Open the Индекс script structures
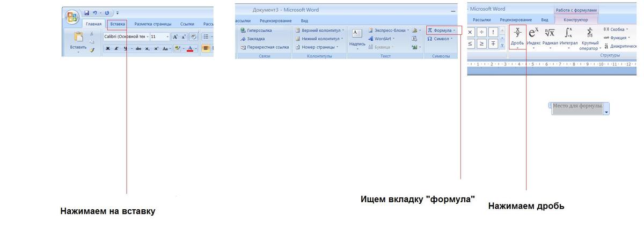This screenshot has height=243, width=644. pyautogui.click(x=534, y=38)
